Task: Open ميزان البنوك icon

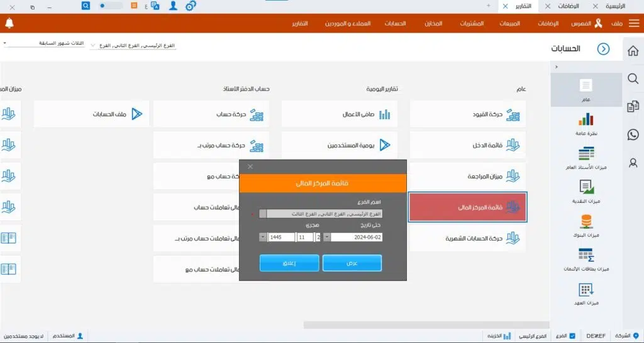Action: tap(586, 222)
